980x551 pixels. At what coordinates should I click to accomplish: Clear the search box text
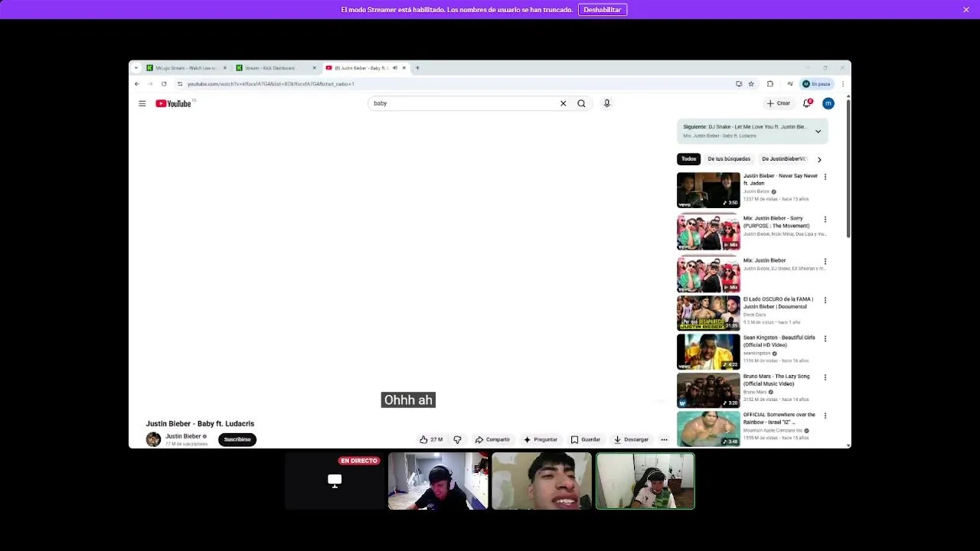pos(563,103)
